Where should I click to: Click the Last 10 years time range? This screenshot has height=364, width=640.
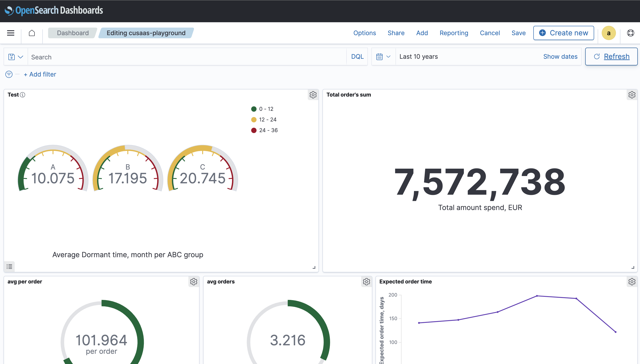pyautogui.click(x=419, y=57)
